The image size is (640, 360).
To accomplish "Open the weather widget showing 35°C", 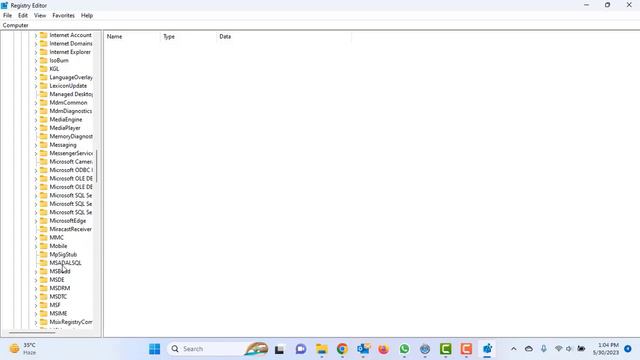I will [x=23, y=349].
